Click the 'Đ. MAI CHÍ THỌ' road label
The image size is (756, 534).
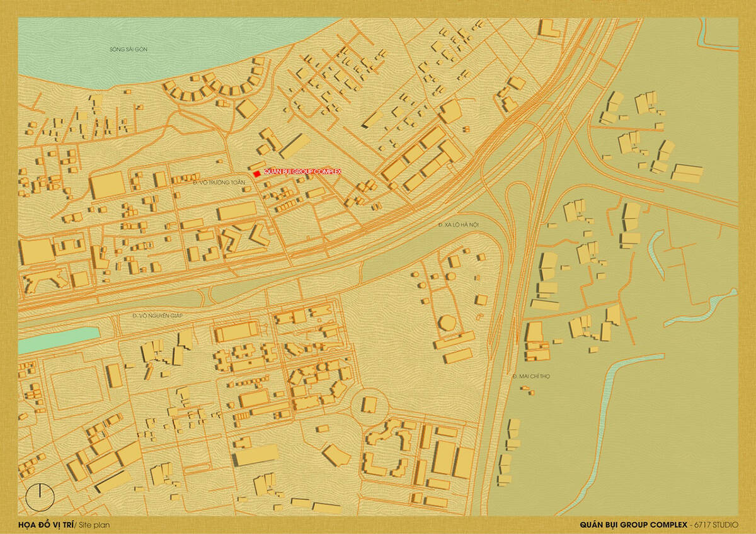[x=531, y=376]
